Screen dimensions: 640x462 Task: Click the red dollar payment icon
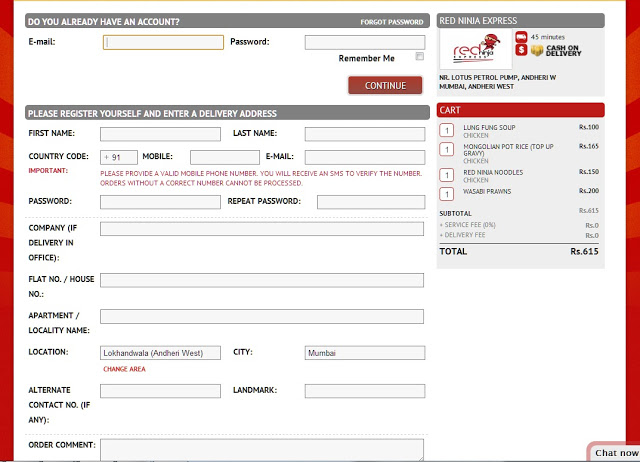[521, 50]
